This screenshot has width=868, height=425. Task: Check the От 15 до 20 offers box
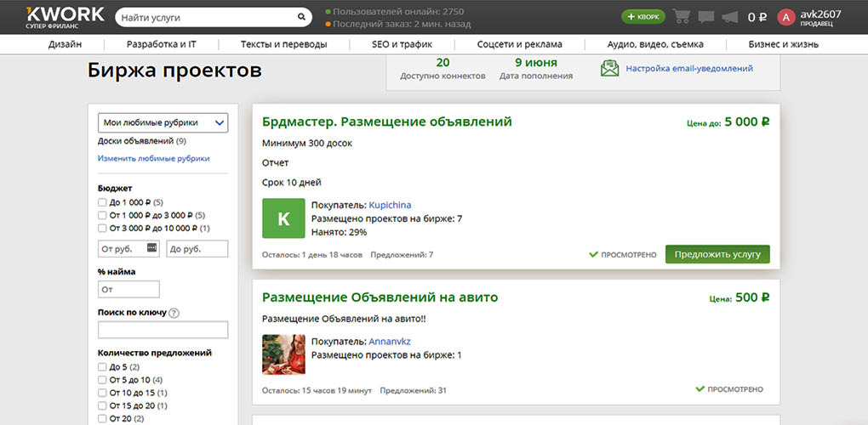pyautogui.click(x=102, y=405)
